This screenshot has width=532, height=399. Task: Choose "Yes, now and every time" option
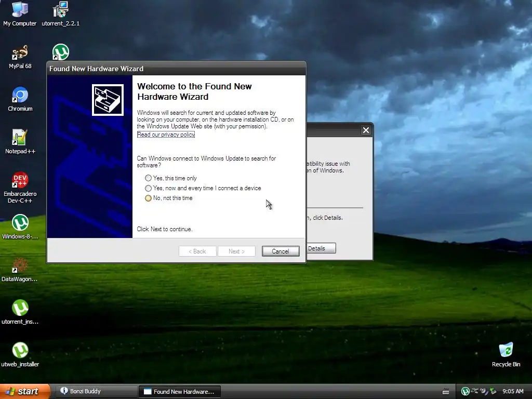(x=203, y=188)
